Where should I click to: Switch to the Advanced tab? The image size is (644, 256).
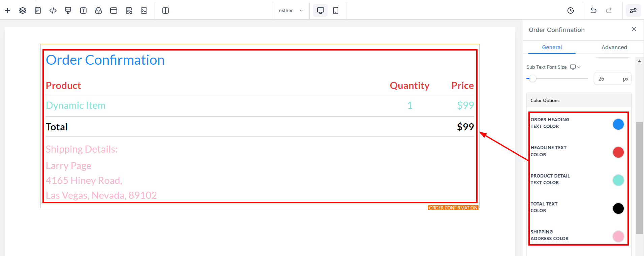614,47
